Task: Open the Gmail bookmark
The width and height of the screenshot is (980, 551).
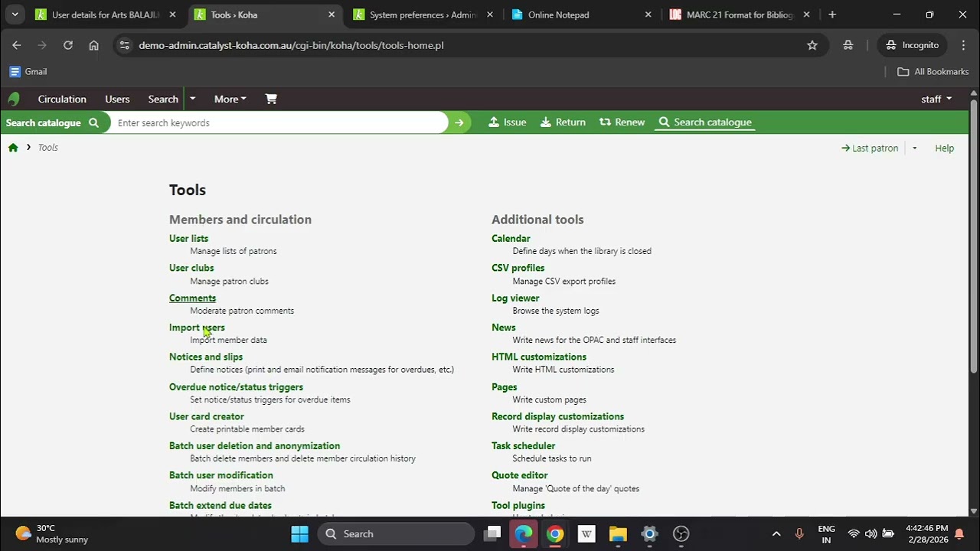Action: pos(28,72)
